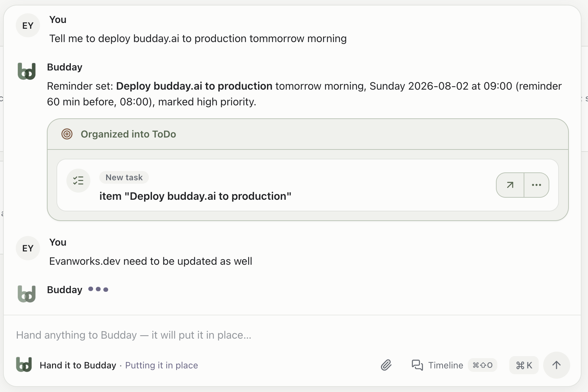Click the Reminder set reply text
Screen dimensions: 588x392
[304, 94]
